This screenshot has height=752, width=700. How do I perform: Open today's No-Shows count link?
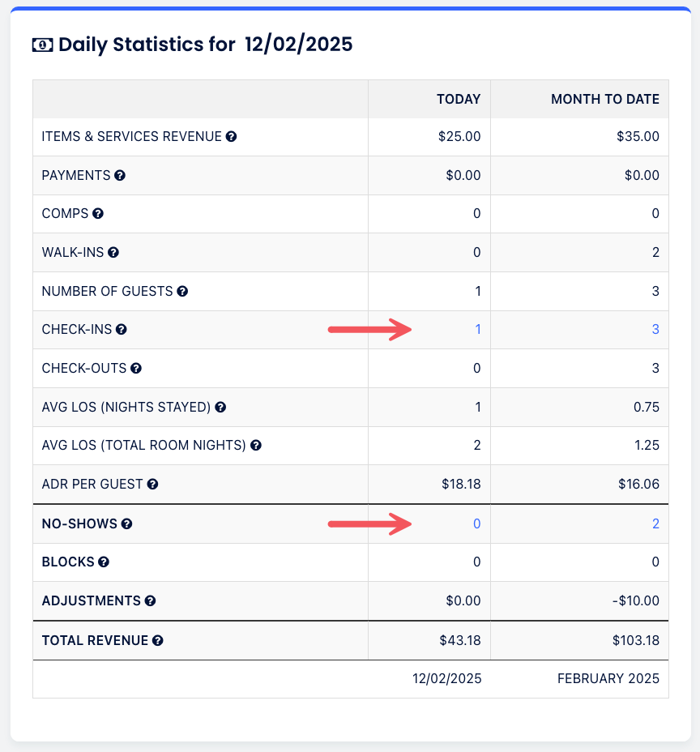476,524
